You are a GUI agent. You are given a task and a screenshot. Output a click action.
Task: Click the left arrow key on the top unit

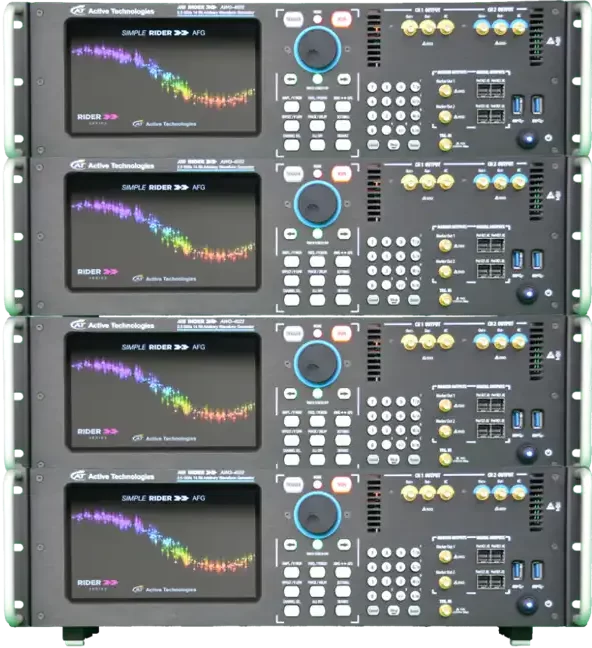[291, 79]
